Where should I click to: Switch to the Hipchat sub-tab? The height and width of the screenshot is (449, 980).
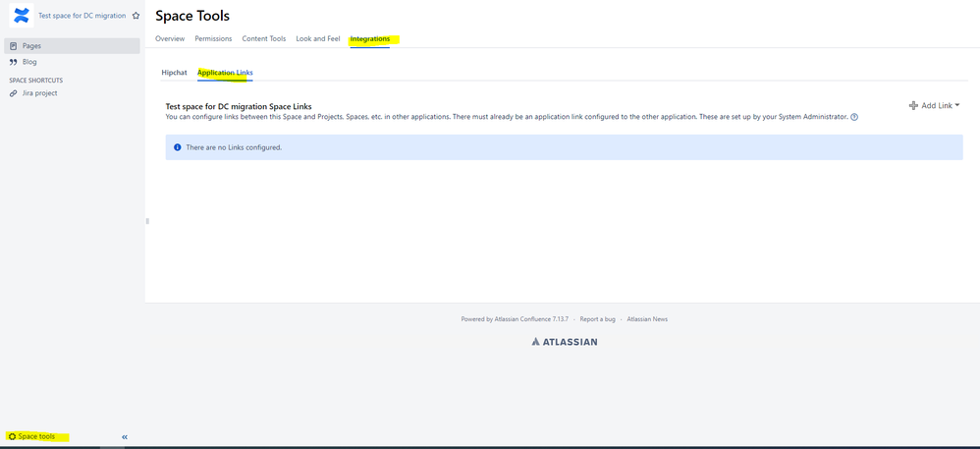click(175, 73)
